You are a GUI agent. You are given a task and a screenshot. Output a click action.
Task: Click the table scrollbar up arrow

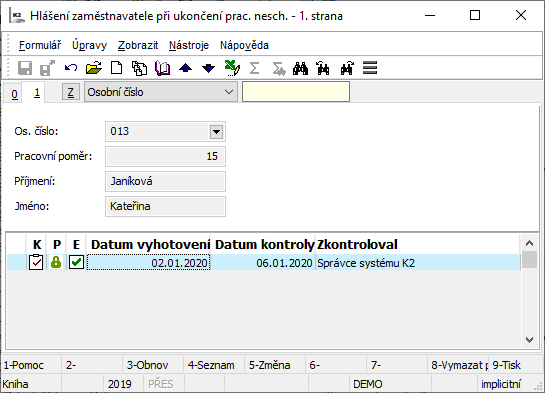529,243
